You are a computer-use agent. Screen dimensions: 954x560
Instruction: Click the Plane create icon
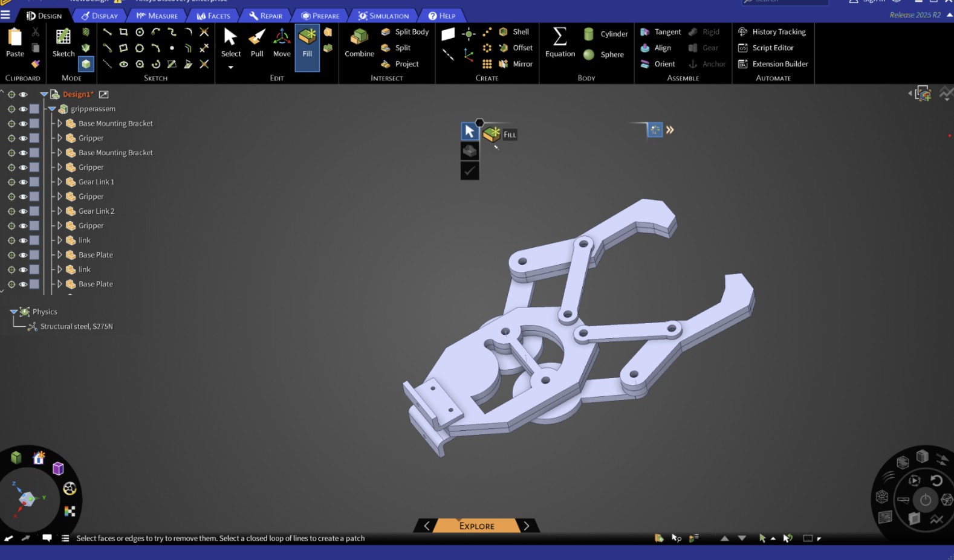[x=448, y=34]
